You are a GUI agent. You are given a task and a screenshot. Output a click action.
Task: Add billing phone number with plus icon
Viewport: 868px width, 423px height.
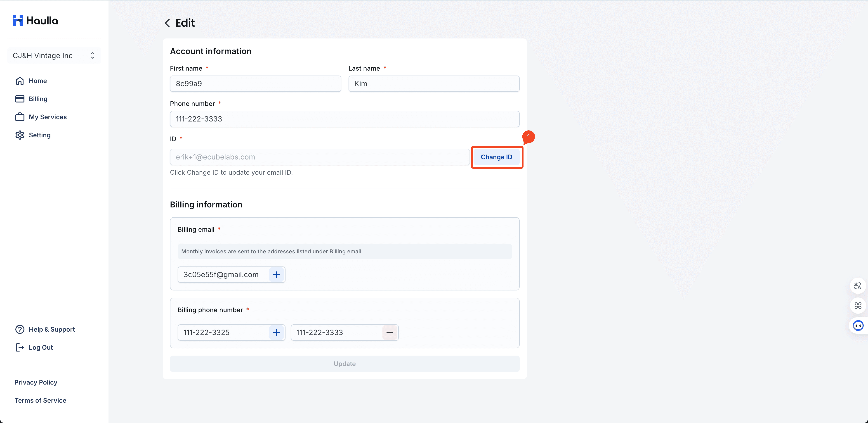(276, 333)
